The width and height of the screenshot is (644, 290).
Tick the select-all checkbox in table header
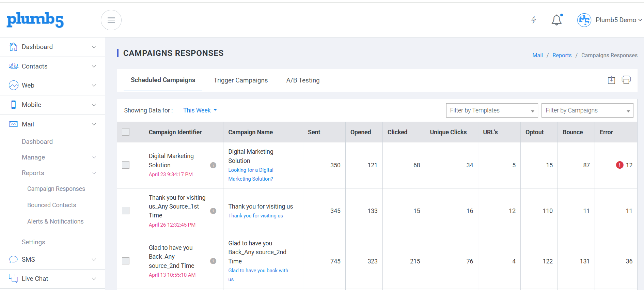click(x=126, y=132)
